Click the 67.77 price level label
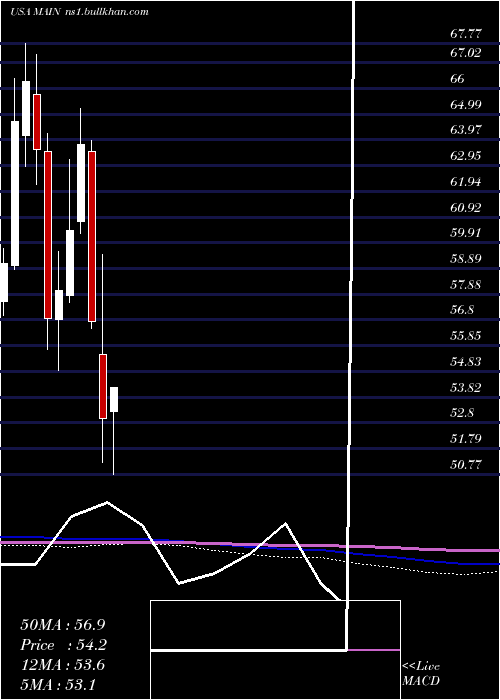The image size is (500, 700). (x=466, y=34)
